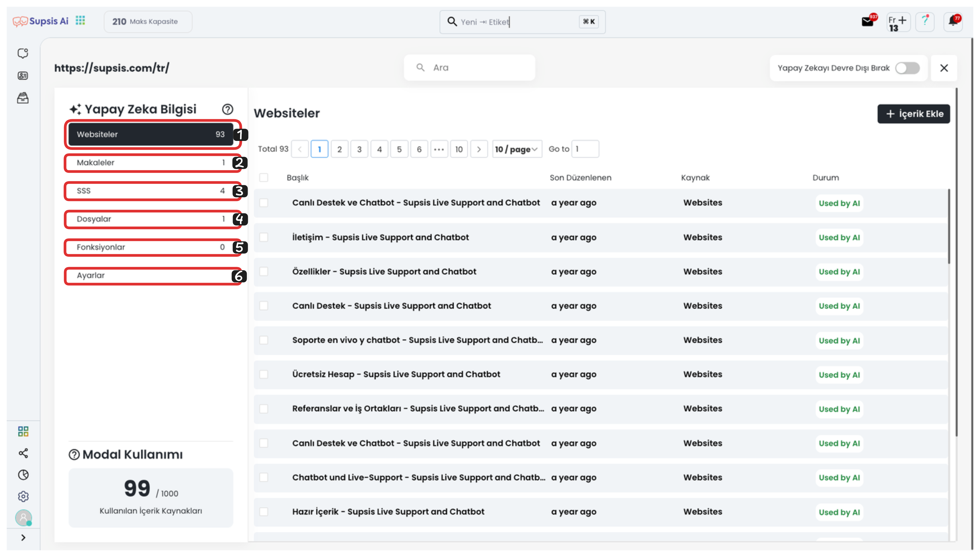This screenshot has width=980, height=557.
Task: Select the SSS category
Action: tap(151, 191)
